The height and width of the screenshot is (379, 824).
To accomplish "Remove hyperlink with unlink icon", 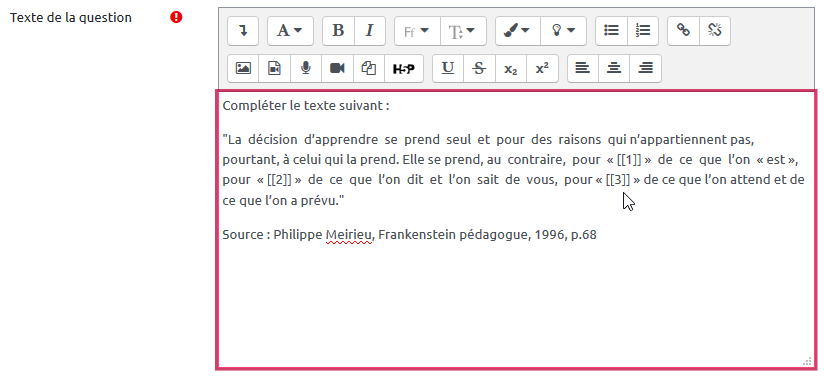I will point(715,31).
